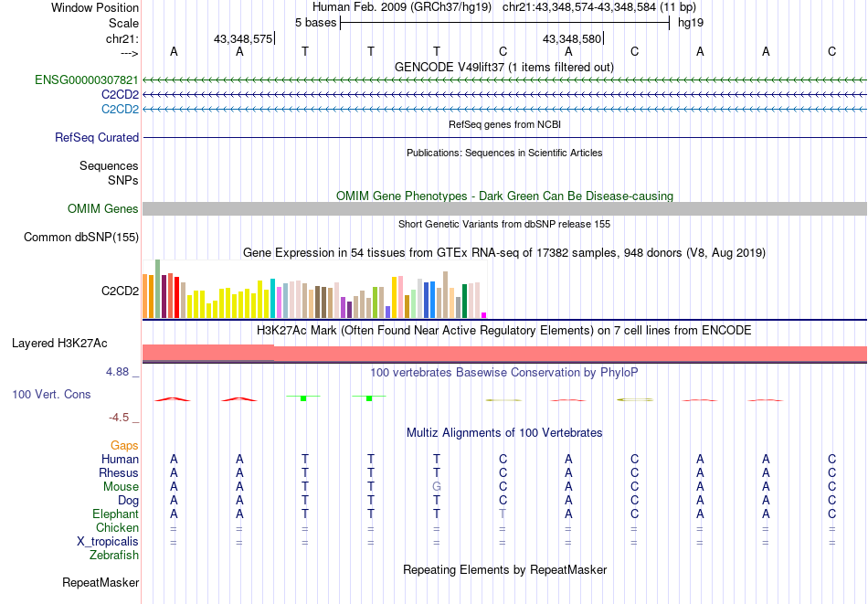This screenshot has width=868, height=604.
Task: Click the X_tropicalis alignment species label
Action: tap(108, 542)
